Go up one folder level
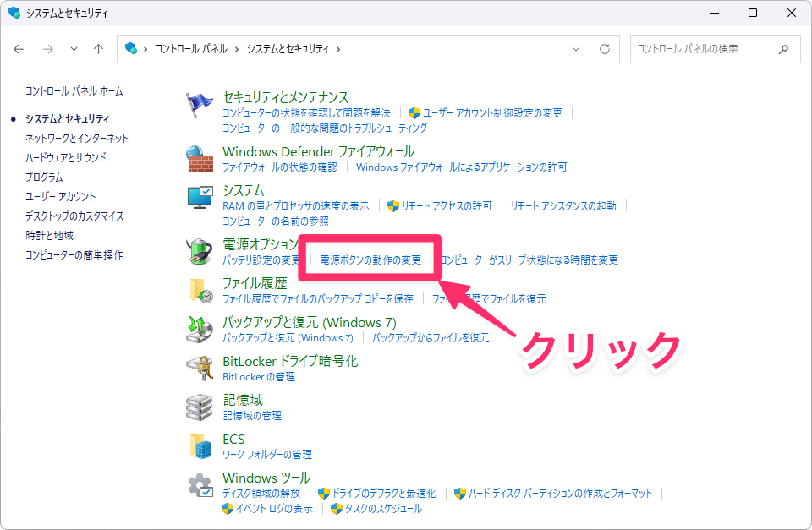 98,49
